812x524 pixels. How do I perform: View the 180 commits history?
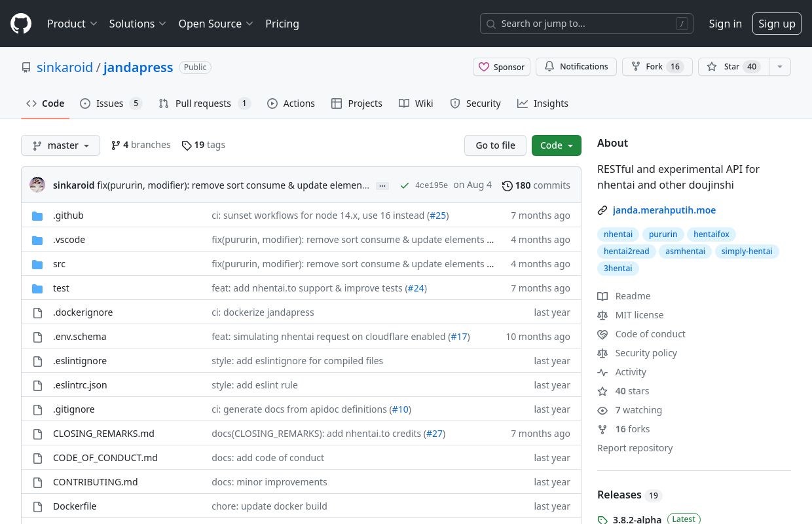tap(536, 185)
